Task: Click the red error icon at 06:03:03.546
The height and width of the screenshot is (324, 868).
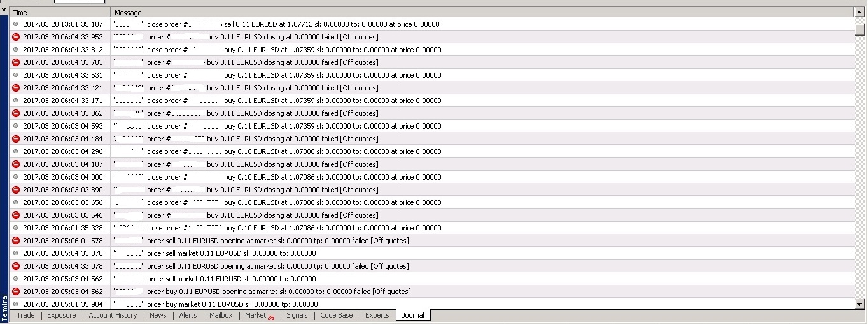Action: click(x=16, y=215)
